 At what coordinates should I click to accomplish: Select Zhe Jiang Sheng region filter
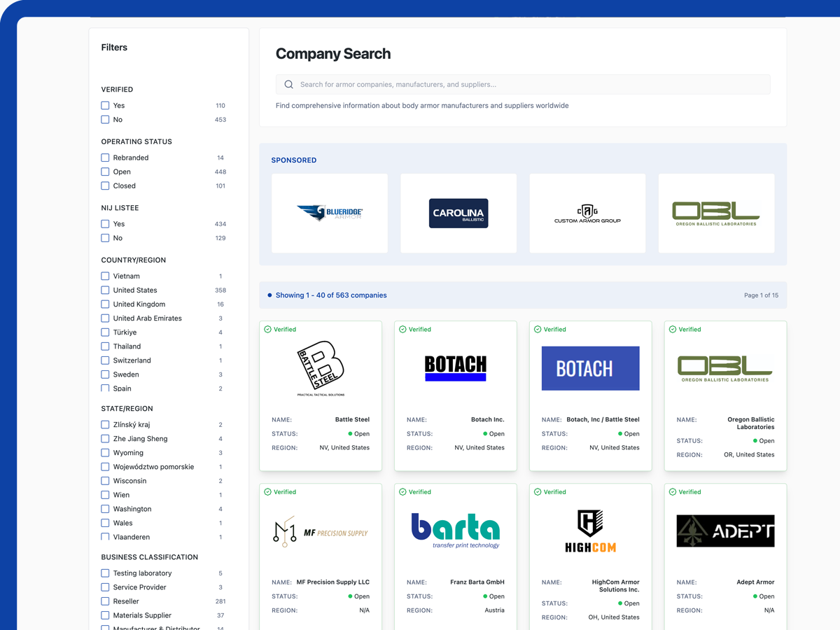pyautogui.click(x=105, y=438)
